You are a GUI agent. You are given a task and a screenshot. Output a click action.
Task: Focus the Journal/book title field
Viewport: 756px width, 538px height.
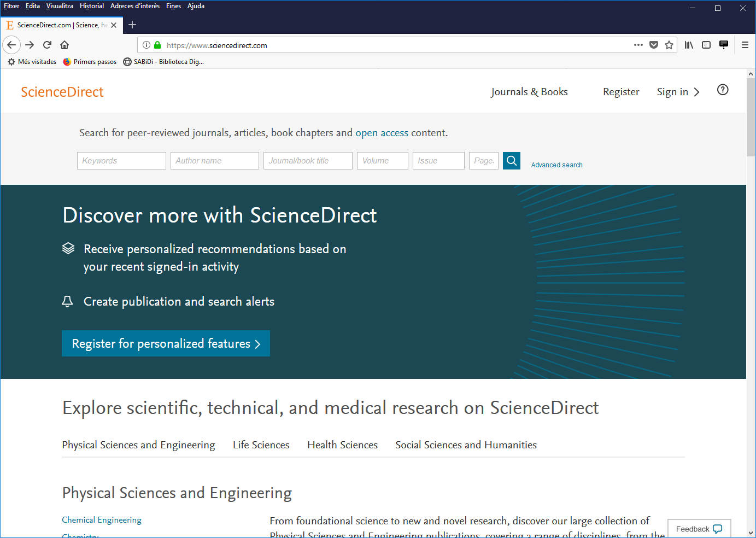point(308,161)
